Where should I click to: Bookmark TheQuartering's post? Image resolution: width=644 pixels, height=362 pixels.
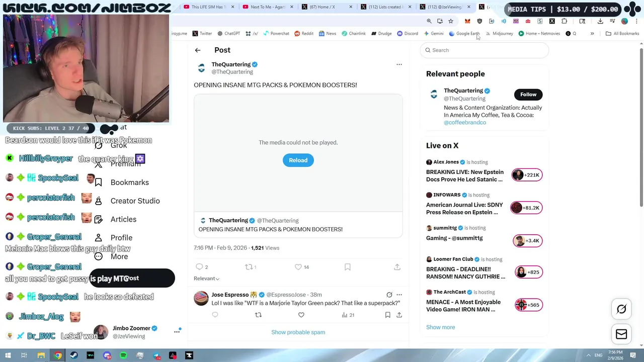[347, 267]
